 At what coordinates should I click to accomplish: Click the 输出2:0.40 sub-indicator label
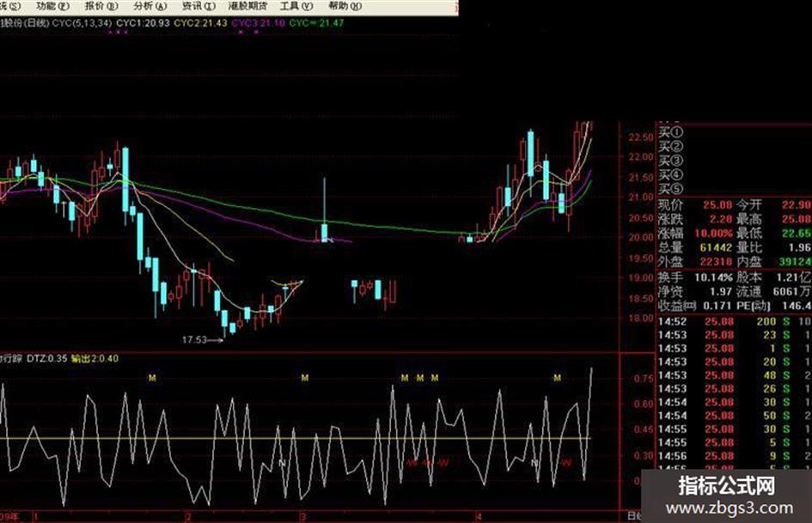pos(95,358)
